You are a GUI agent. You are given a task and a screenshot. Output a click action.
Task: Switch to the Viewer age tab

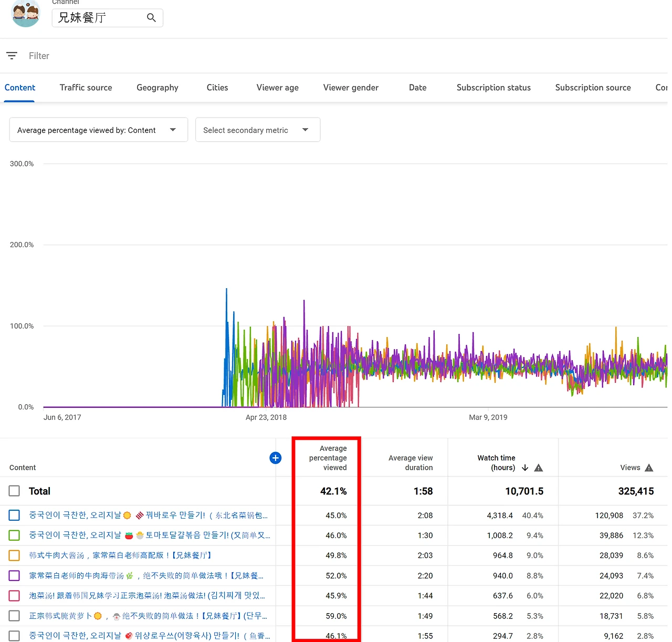(278, 88)
